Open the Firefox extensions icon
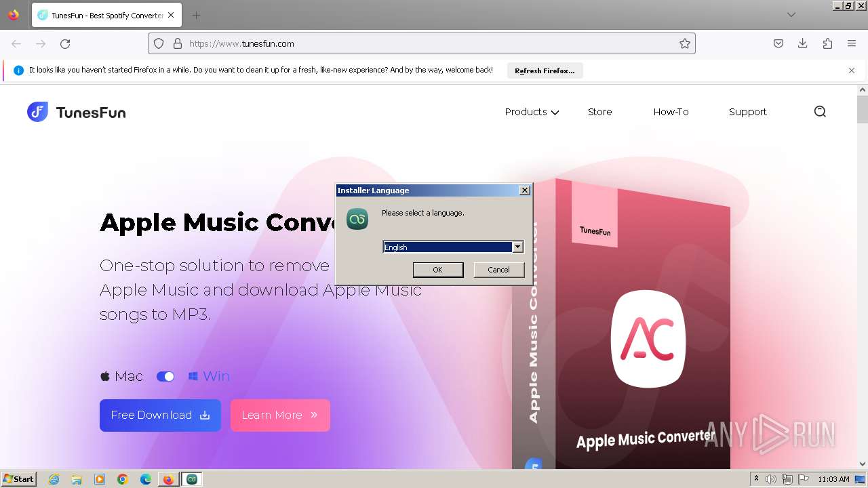 click(x=827, y=43)
